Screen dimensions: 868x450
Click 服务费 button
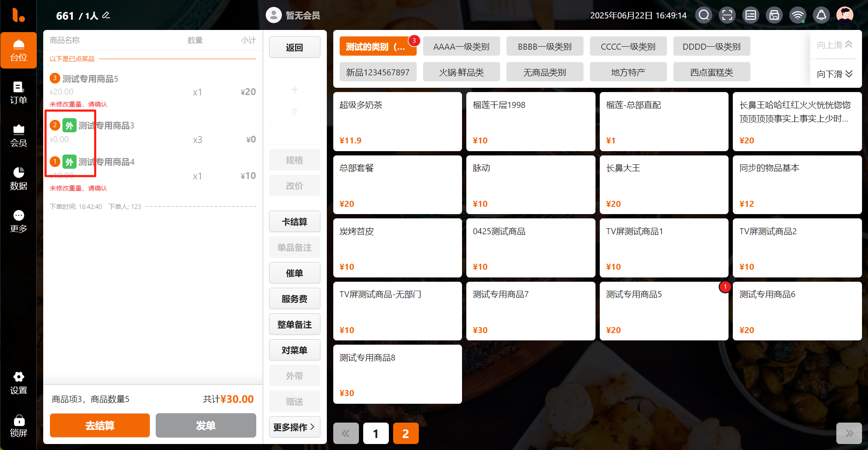tap(294, 298)
